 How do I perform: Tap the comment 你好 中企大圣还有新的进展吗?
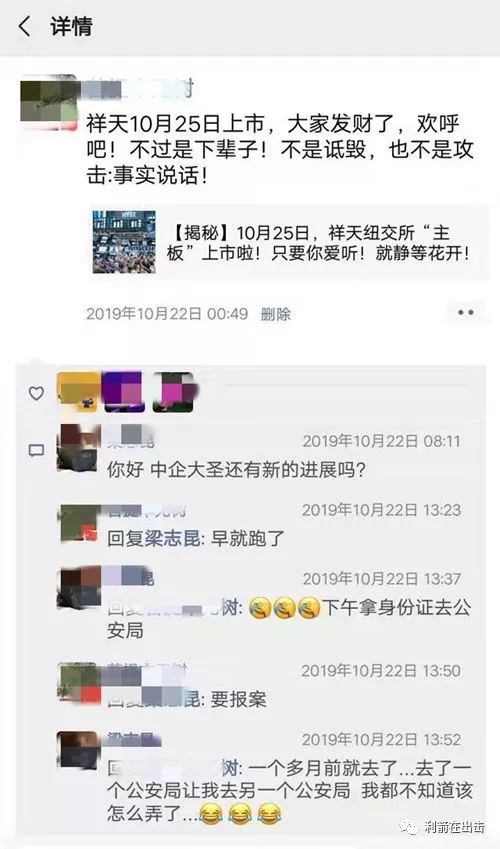click(x=236, y=469)
